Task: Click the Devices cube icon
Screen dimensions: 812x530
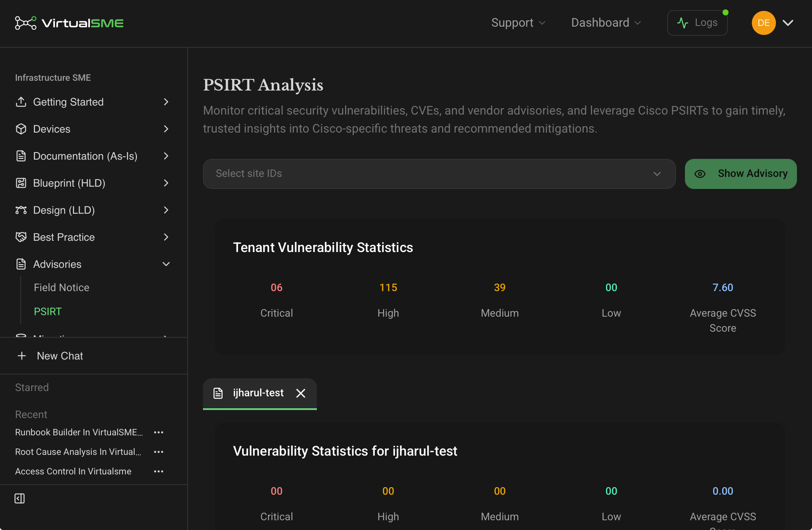Action: click(21, 129)
